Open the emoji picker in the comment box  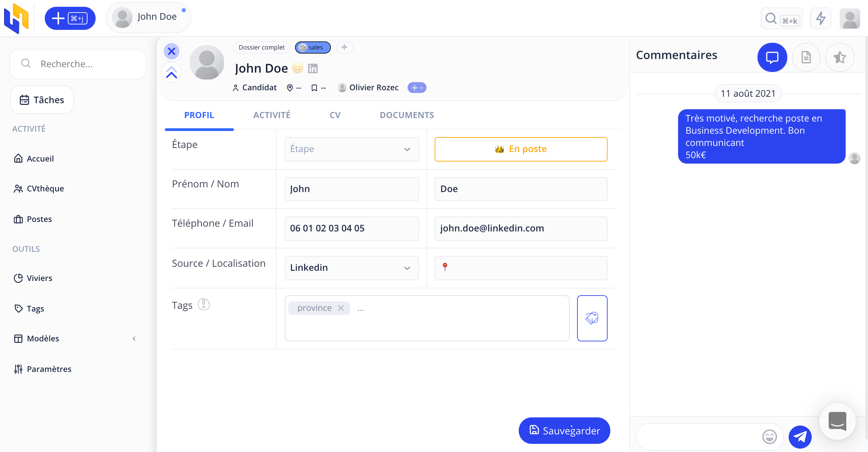pos(769,437)
